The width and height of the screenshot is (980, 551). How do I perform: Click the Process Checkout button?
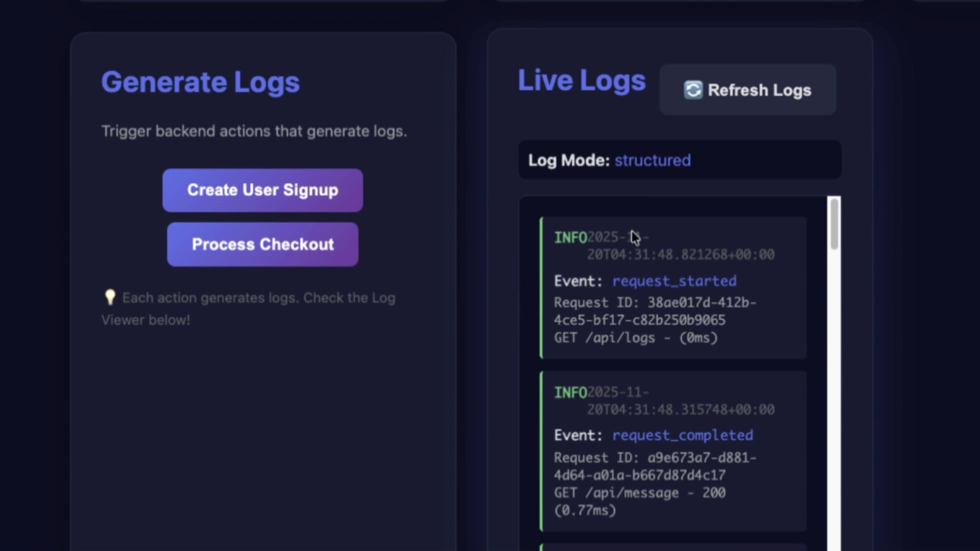point(263,244)
